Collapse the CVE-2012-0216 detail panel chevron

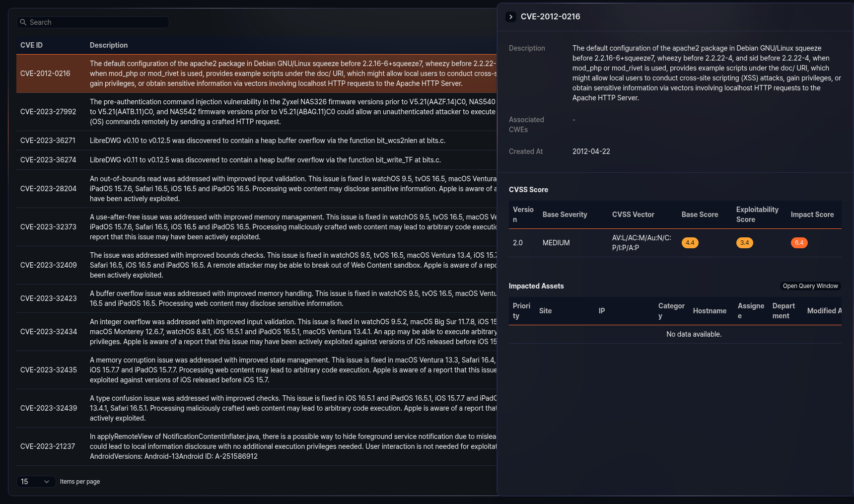point(511,16)
